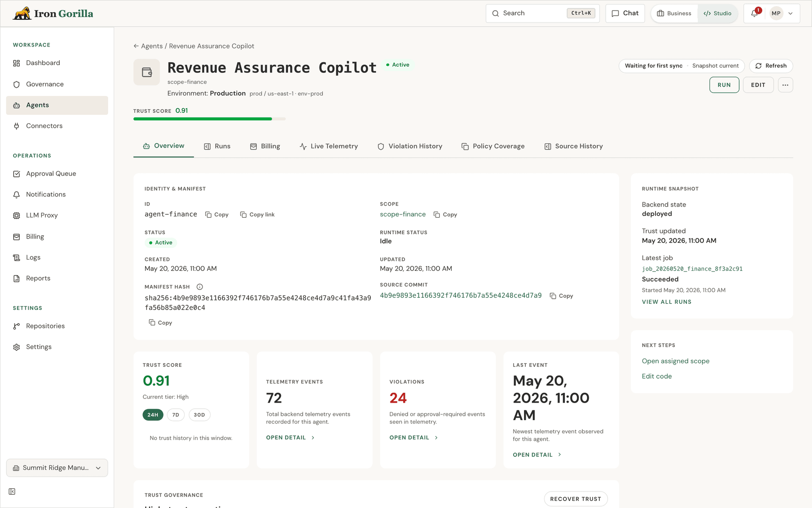Switch to the Violation History tab
The image size is (812, 508).
point(410,146)
